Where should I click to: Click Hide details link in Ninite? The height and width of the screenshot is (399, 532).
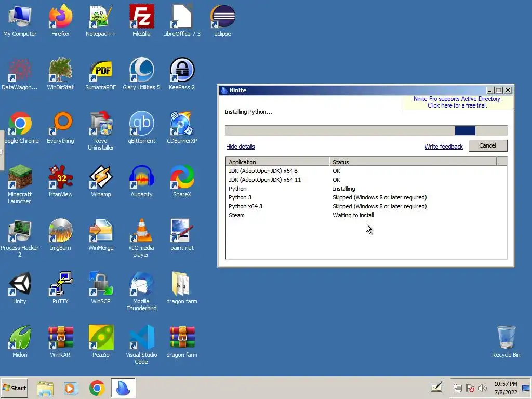tap(240, 147)
